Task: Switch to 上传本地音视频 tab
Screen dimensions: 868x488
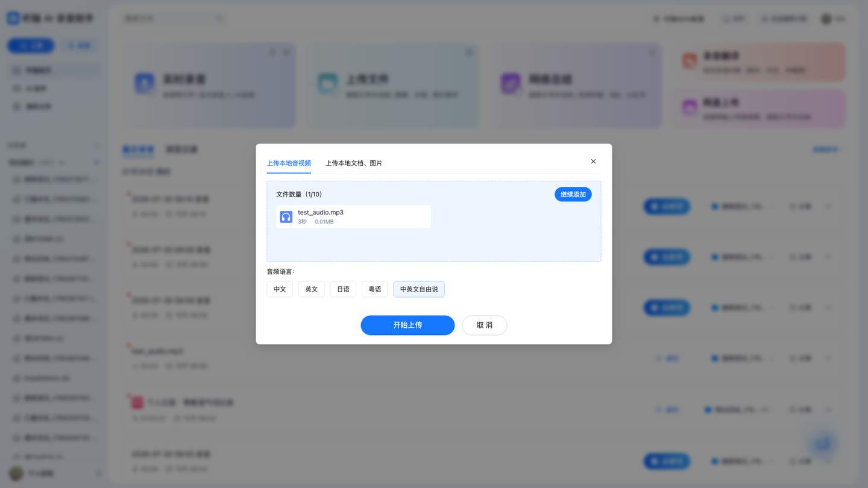Action: pos(289,163)
